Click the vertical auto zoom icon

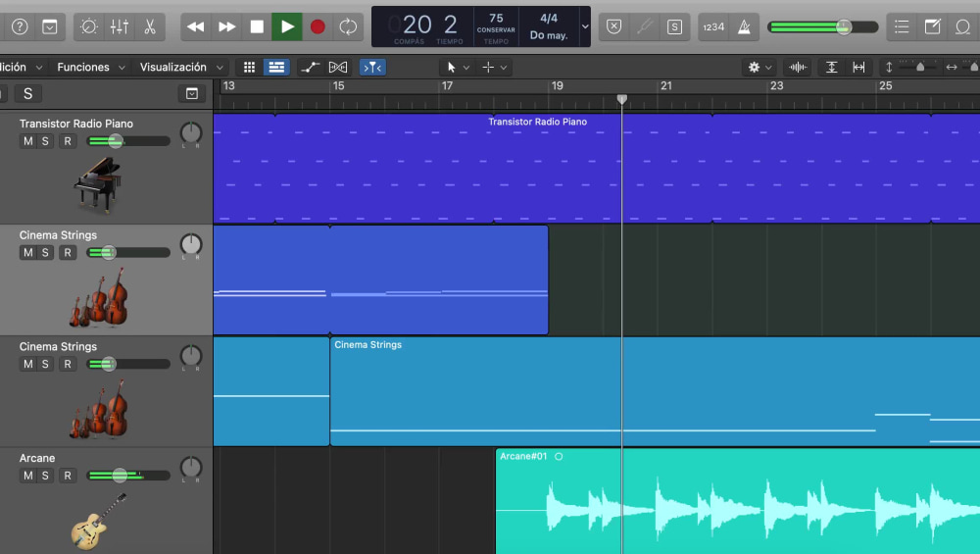(831, 67)
